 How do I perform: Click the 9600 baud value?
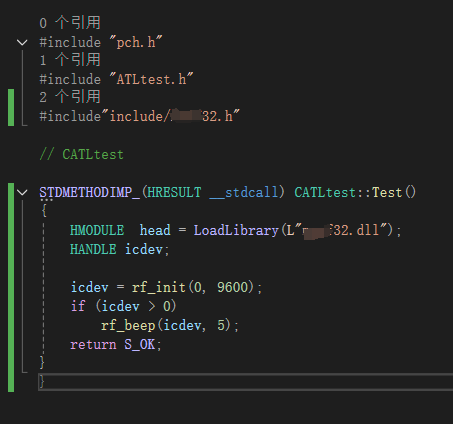tap(233, 287)
